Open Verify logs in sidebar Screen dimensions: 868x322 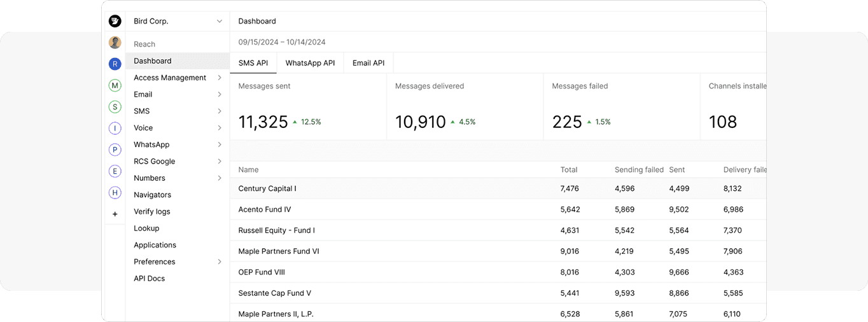[x=152, y=211]
